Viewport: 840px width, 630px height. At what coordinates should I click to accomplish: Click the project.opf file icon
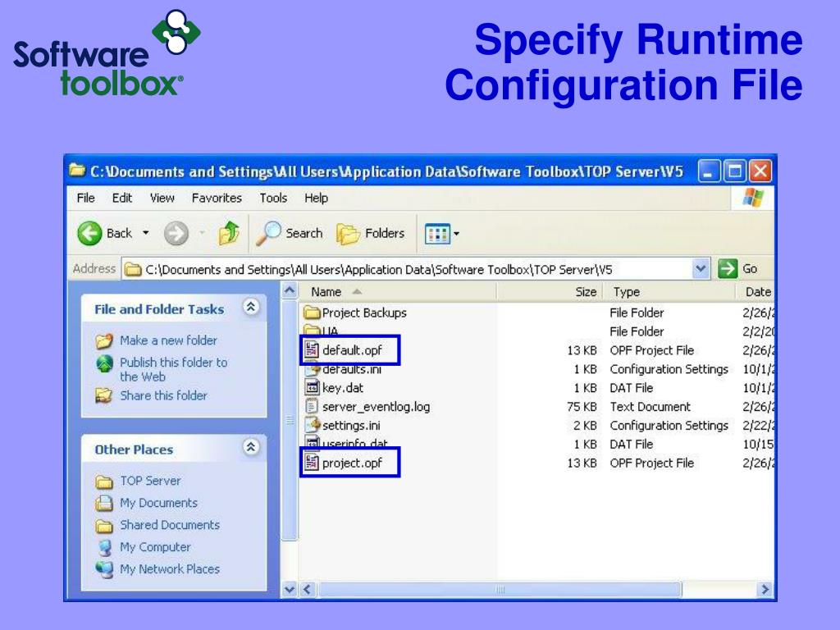(312, 463)
